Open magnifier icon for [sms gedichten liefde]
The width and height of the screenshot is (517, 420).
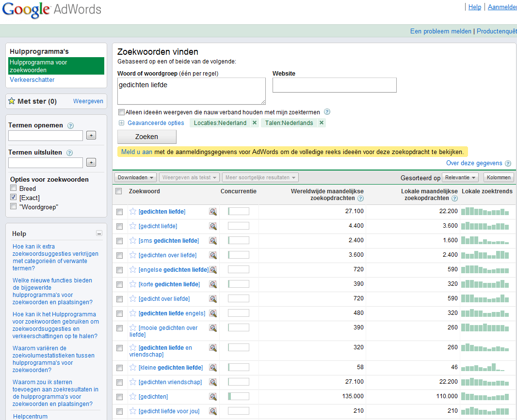click(213, 240)
